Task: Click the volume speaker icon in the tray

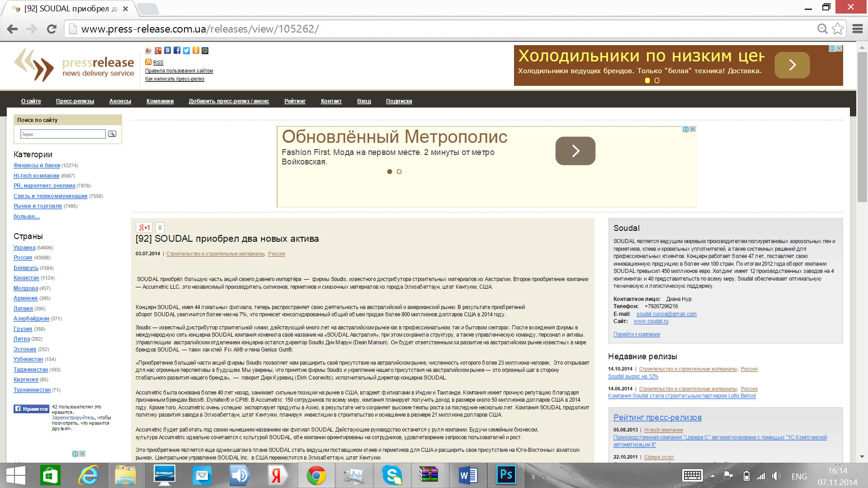Action: 777,476
